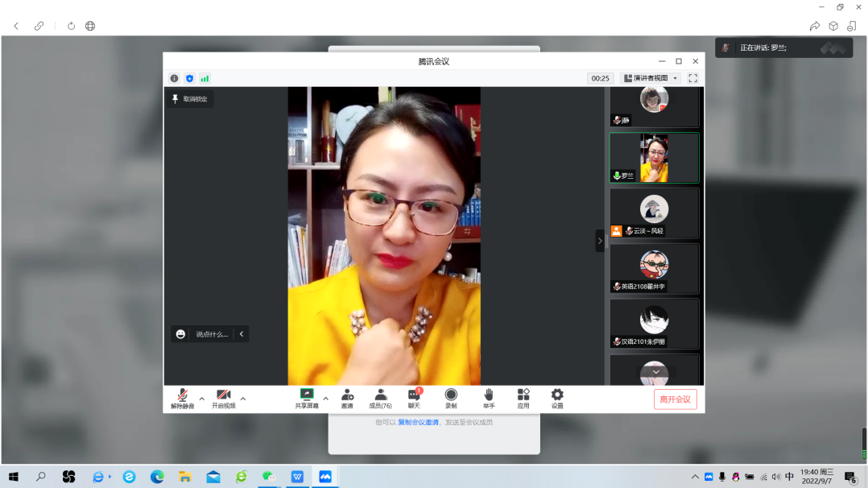The width and height of the screenshot is (868, 488).
Task: Expand audio options arrow beside microphone
Action: pyautogui.click(x=202, y=398)
